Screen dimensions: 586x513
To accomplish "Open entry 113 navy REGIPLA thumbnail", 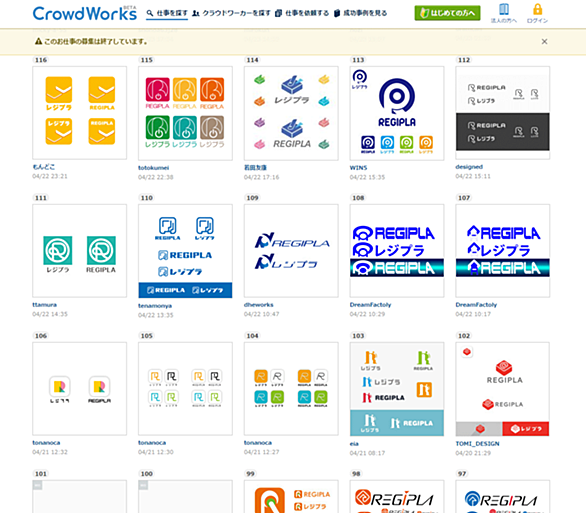I will pos(397,114).
